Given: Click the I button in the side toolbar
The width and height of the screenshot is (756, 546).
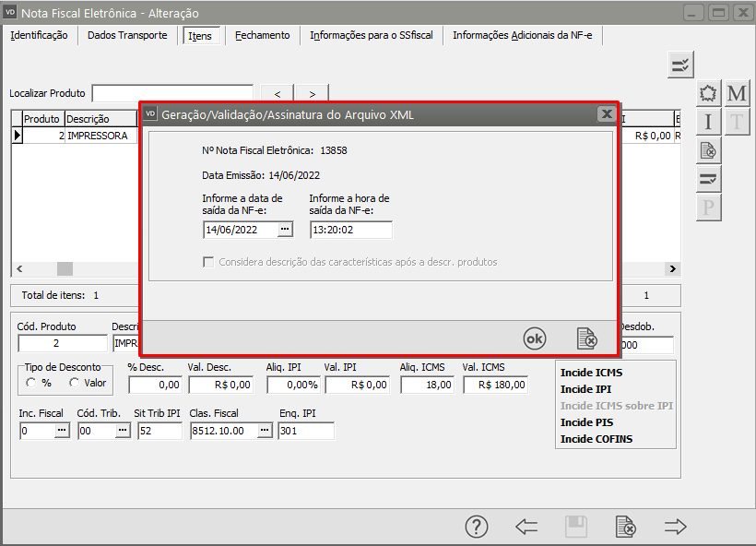Looking at the screenshot, I should click(x=708, y=122).
